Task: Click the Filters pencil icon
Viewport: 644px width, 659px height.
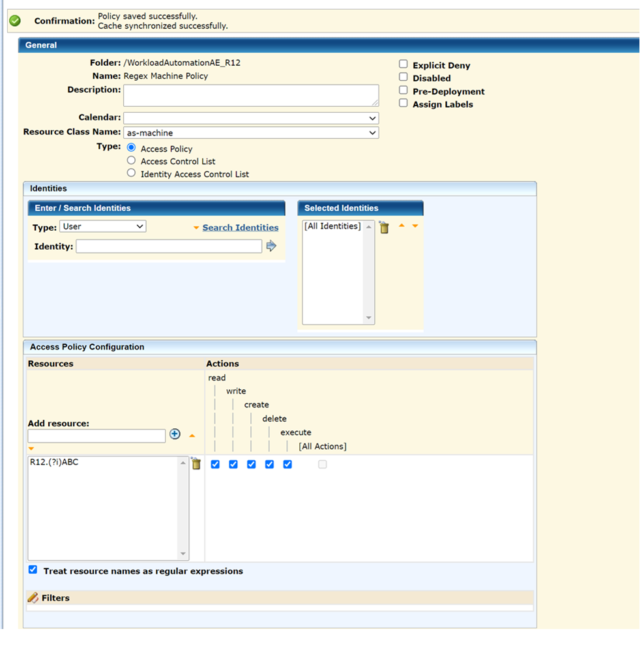Action: [x=33, y=597]
